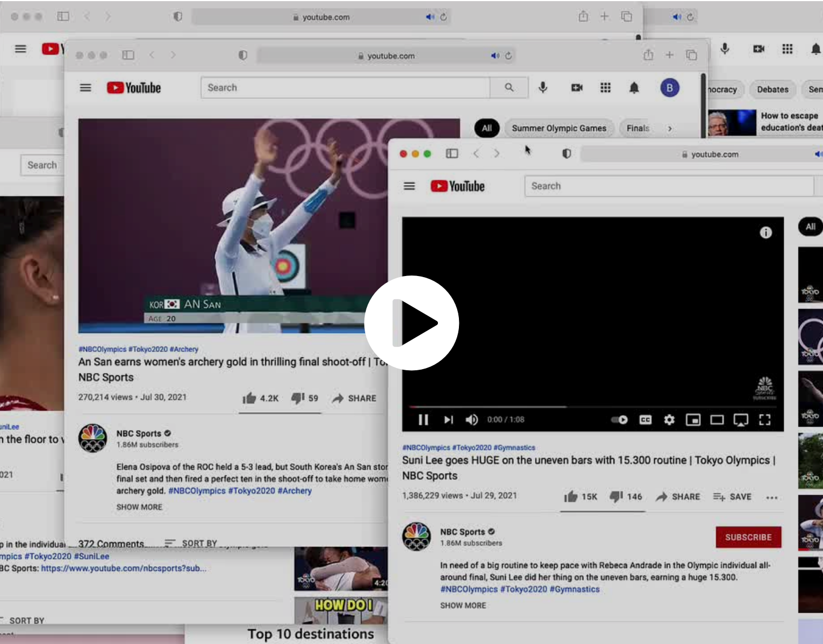Select All chip in front window
The image size is (823, 644).
811,227
